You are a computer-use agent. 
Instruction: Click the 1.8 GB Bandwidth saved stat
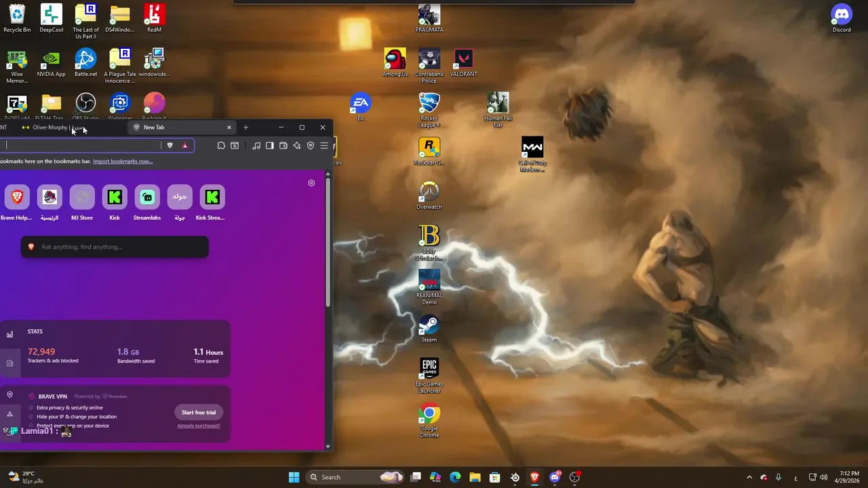tap(136, 355)
